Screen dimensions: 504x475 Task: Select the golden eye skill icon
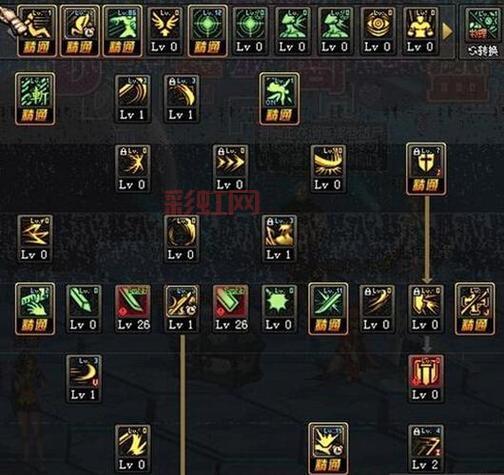point(378,31)
